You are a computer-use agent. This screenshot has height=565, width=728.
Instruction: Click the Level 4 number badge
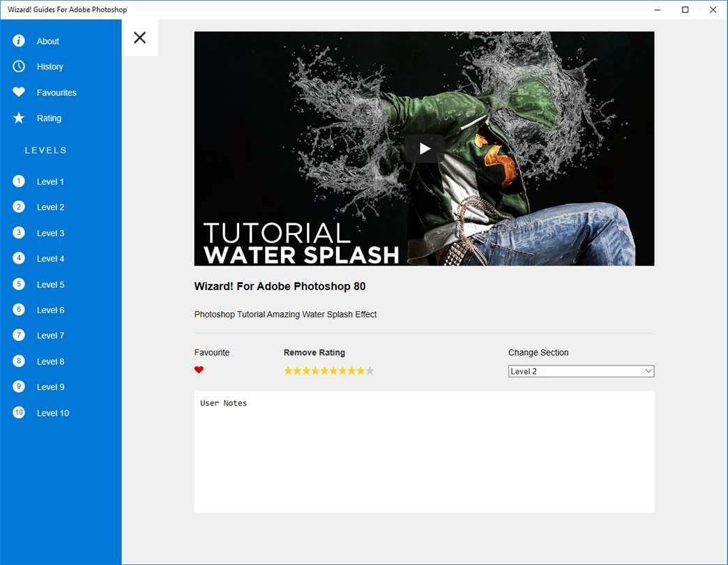tap(19, 258)
